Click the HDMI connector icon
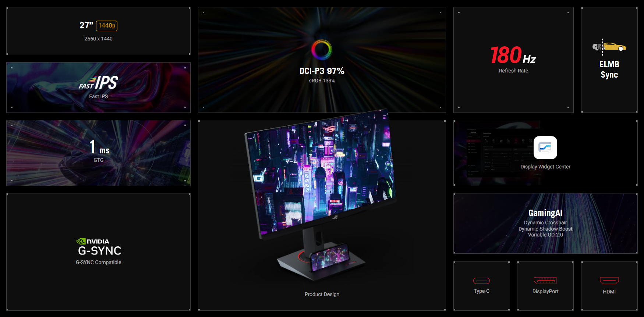This screenshot has height=317, width=644. 609,281
